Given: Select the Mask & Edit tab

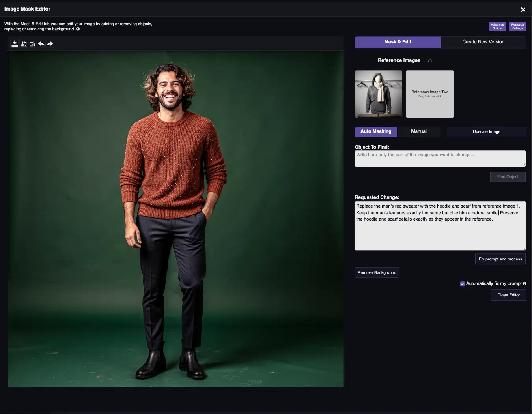Looking at the screenshot, I should click(x=398, y=42).
